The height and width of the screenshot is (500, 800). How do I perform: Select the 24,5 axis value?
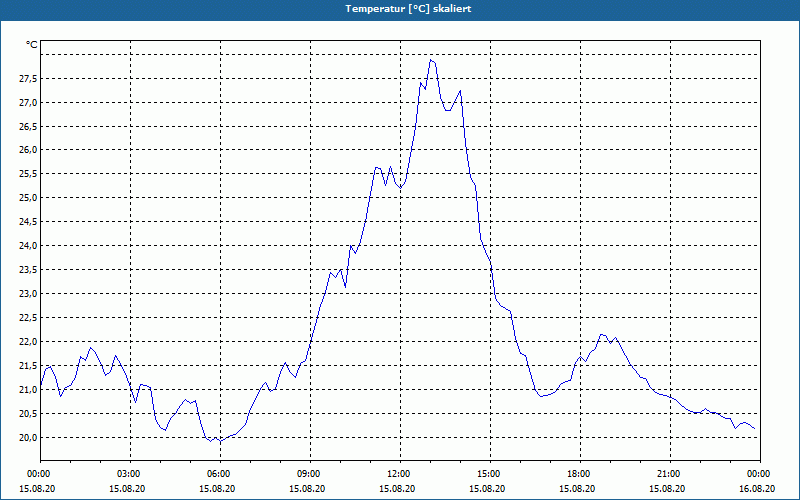[x=29, y=222]
